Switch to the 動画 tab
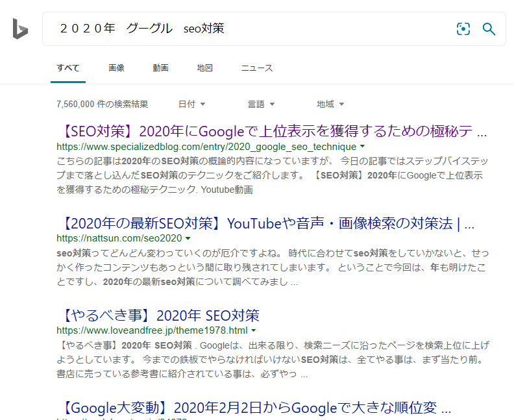 [161, 68]
